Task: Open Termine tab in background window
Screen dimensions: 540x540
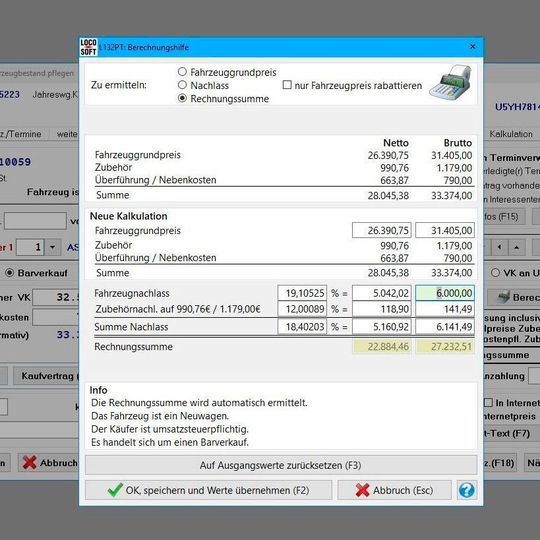Action: (21, 134)
